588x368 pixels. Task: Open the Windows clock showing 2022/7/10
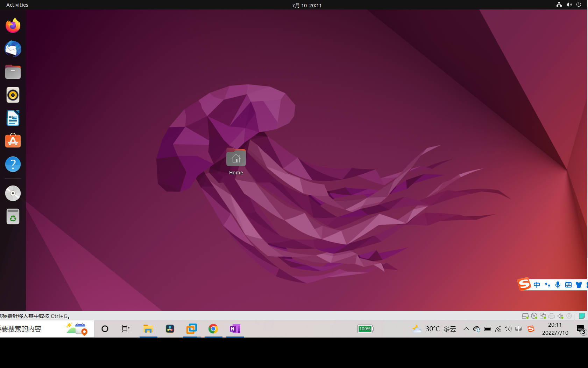coord(555,329)
